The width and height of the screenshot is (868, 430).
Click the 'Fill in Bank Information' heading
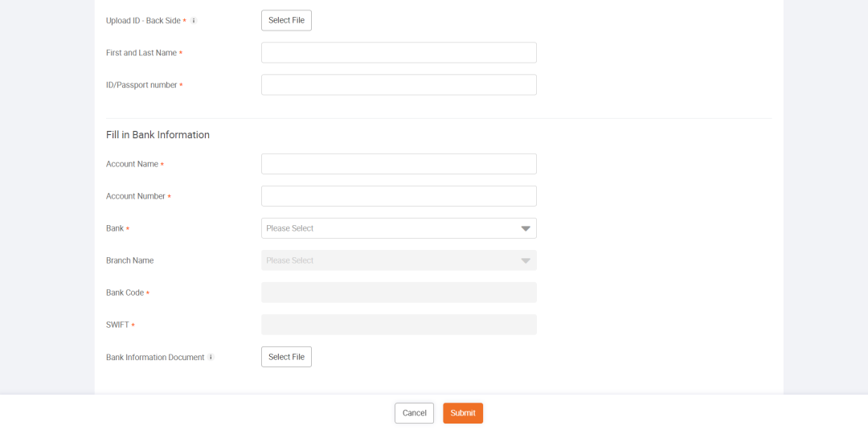(158, 135)
